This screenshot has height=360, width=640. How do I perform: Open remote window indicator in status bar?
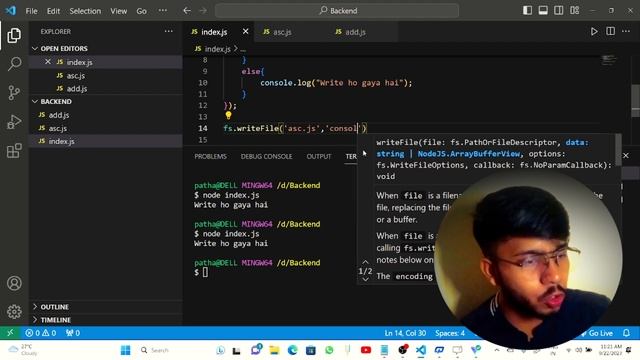(x=10, y=333)
